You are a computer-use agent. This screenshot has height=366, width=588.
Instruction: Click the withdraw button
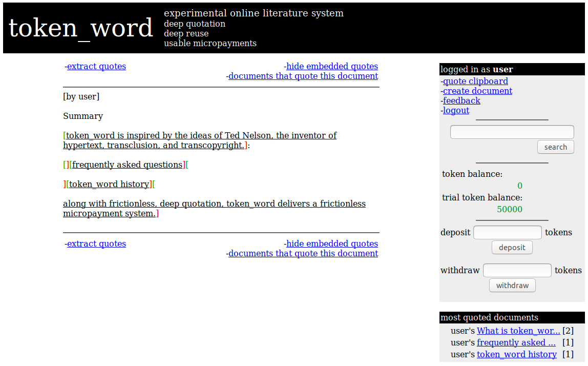tap(512, 286)
